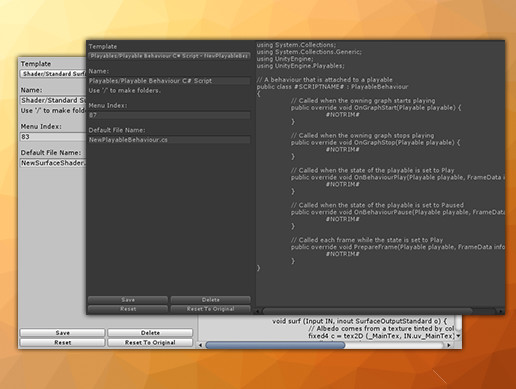Edit the NewSurfaceShader file name field
Image resolution: width=516 pixels, height=389 pixels.
pyautogui.click(x=53, y=163)
